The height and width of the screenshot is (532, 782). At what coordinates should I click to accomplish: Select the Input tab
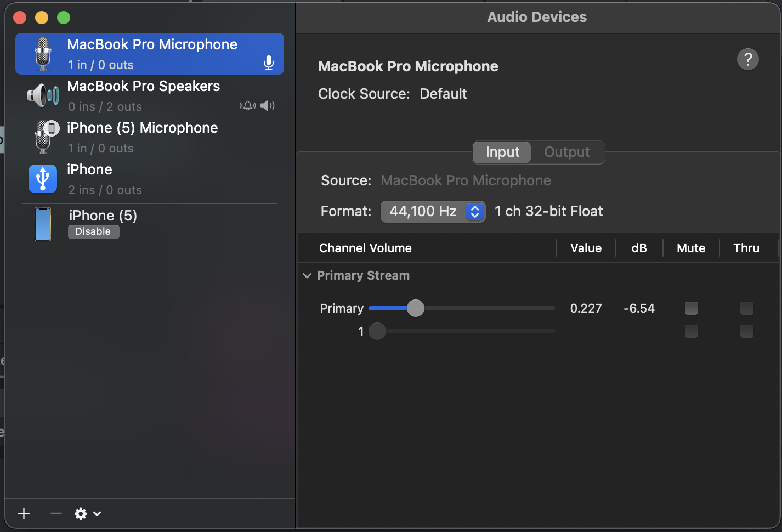[501, 152]
